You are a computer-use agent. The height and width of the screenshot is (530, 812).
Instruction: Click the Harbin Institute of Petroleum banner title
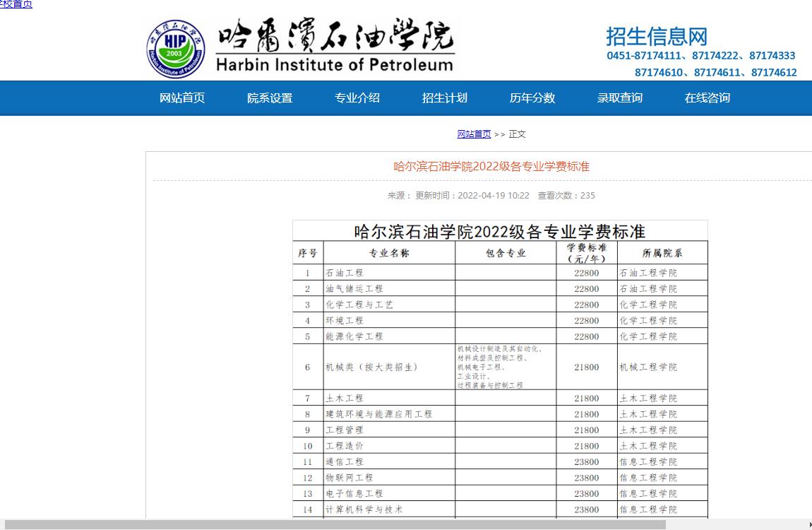(x=335, y=46)
